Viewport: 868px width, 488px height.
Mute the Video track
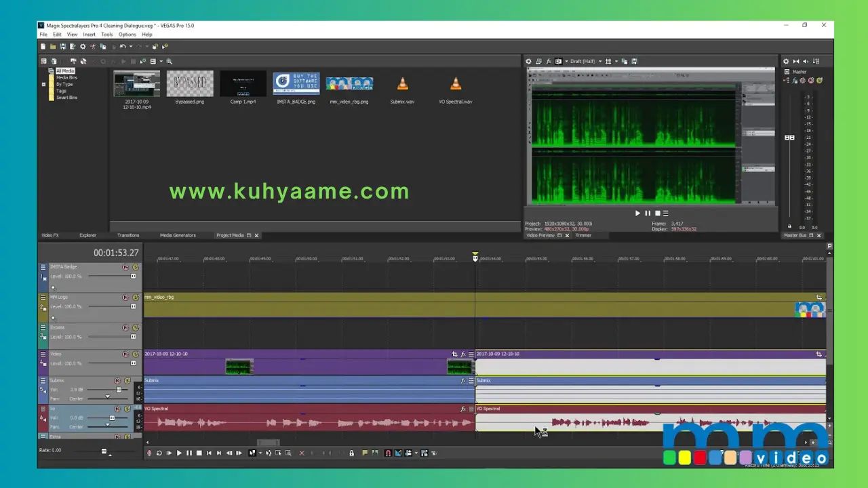pos(125,354)
